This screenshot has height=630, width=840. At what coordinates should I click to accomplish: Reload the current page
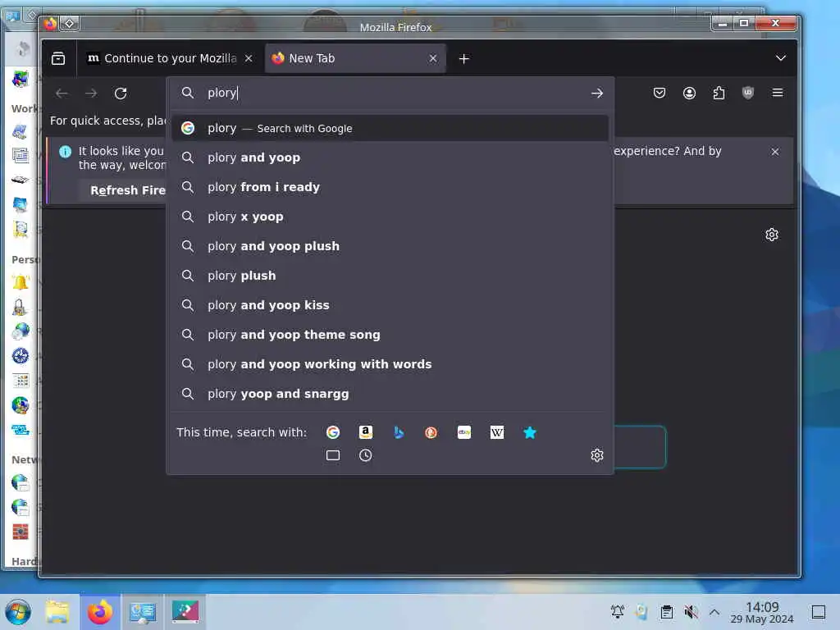tap(121, 94)
